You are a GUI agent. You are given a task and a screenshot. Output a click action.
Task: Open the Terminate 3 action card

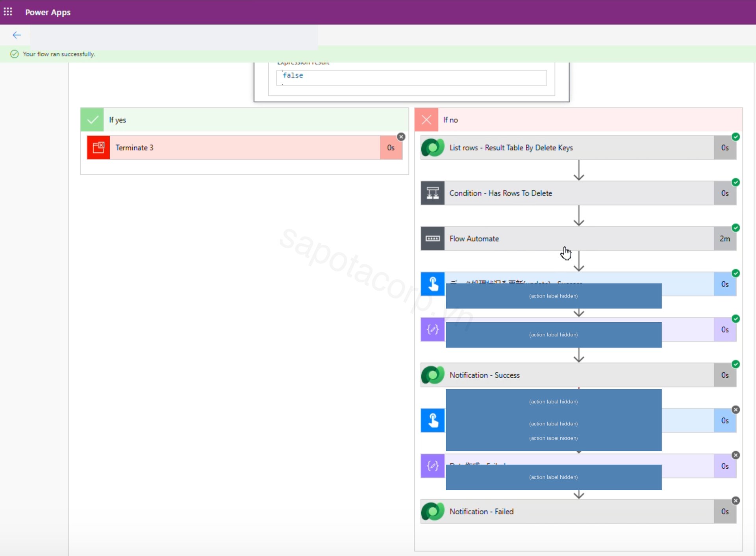click(x=245, y=148)
